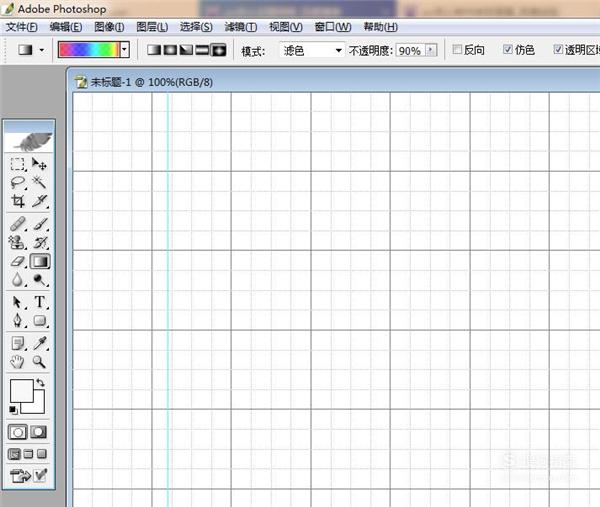Open the 滤镜 menu
The image size is (600, 507).
click(x=240, y=27)
